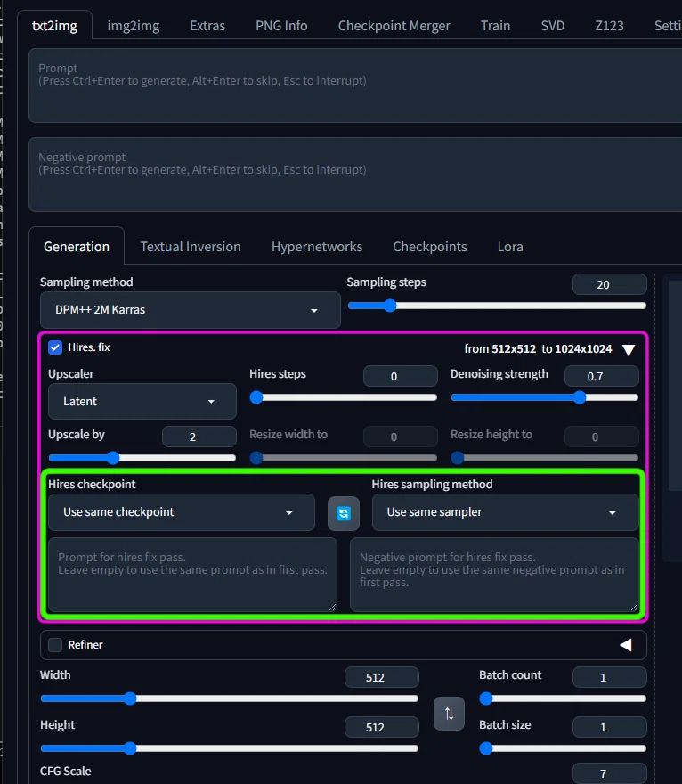Open the Z123 tab

[609, 26]
